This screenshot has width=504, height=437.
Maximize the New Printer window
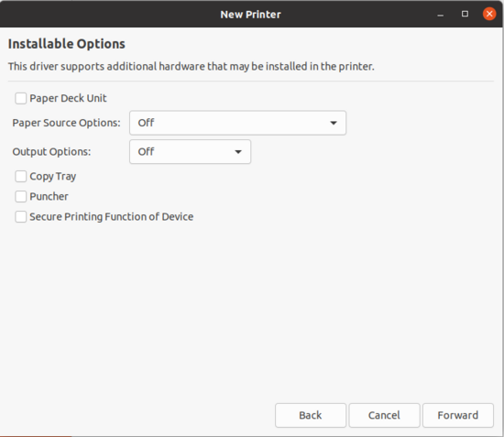pyautogui.click(x=465, y=14)
